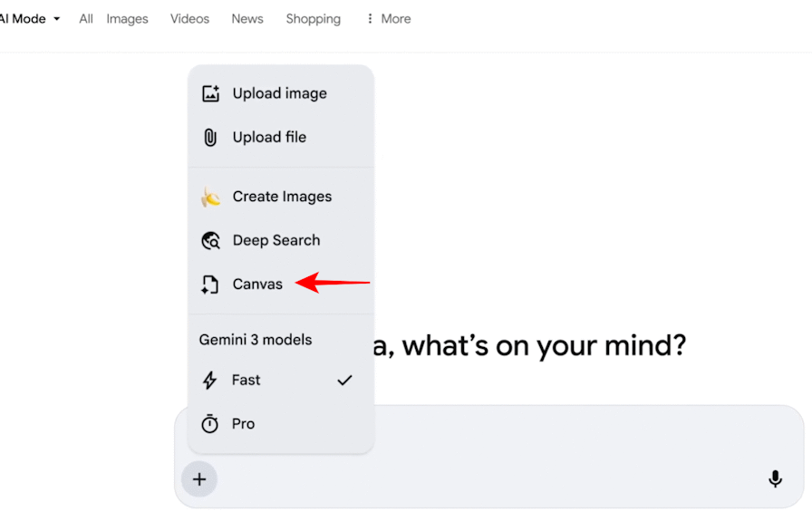
Task: Select the Canvas menu option
Action: point(281,284)
